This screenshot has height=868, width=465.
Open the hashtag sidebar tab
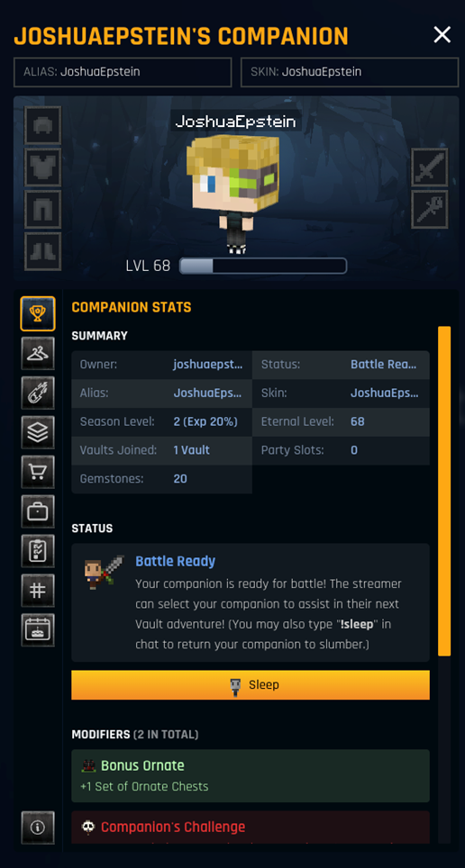[38, 591]
